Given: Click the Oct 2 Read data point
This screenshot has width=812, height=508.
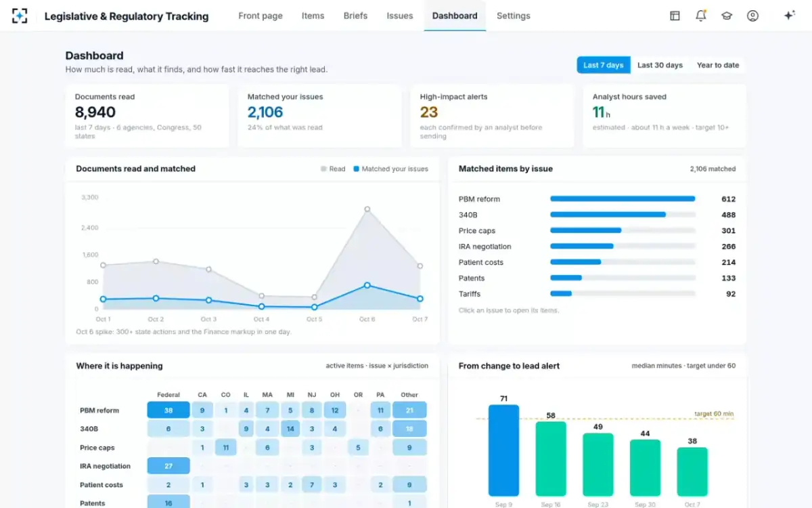Looking at the screenshot, I should tap(156, 261).
